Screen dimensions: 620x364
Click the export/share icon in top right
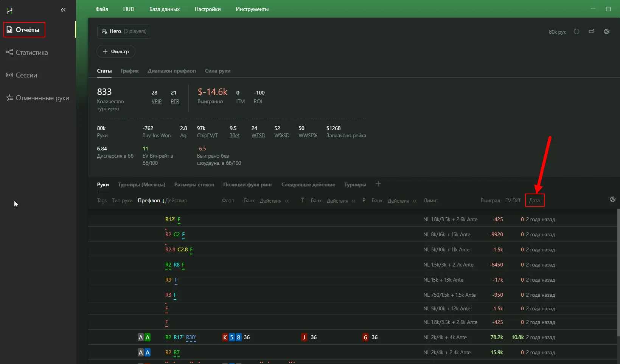(x=591, y=32)
